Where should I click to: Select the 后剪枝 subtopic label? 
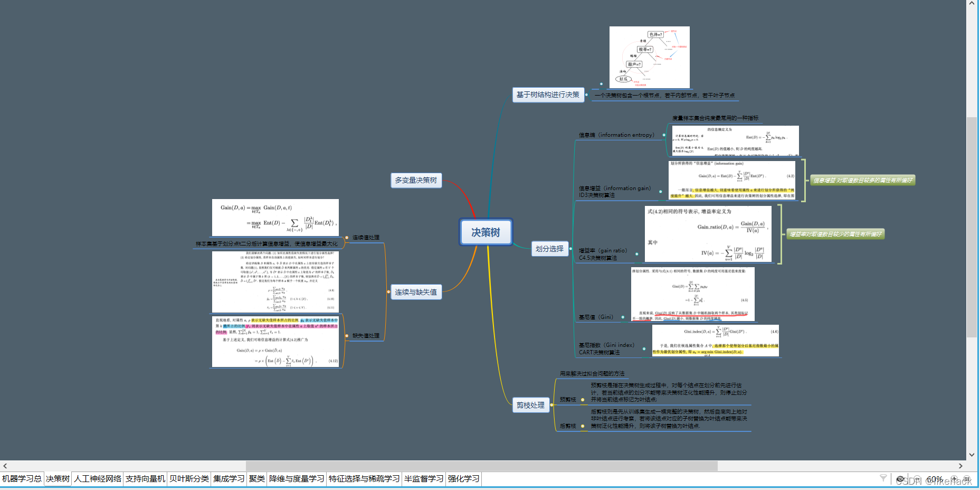click(568, 426)
